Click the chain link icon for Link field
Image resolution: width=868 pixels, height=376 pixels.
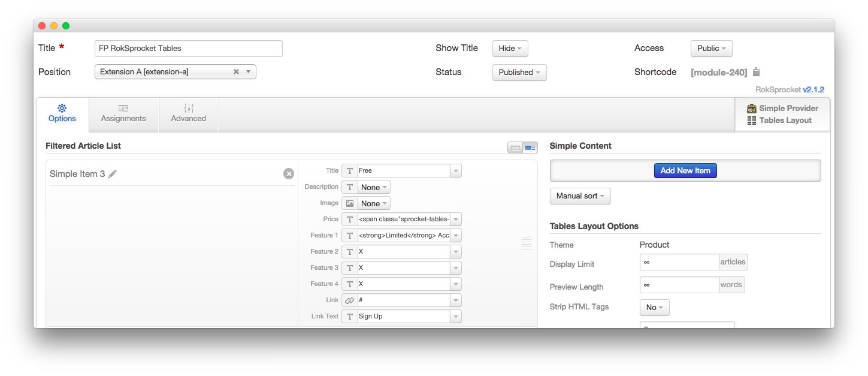[x=350, y=300]
